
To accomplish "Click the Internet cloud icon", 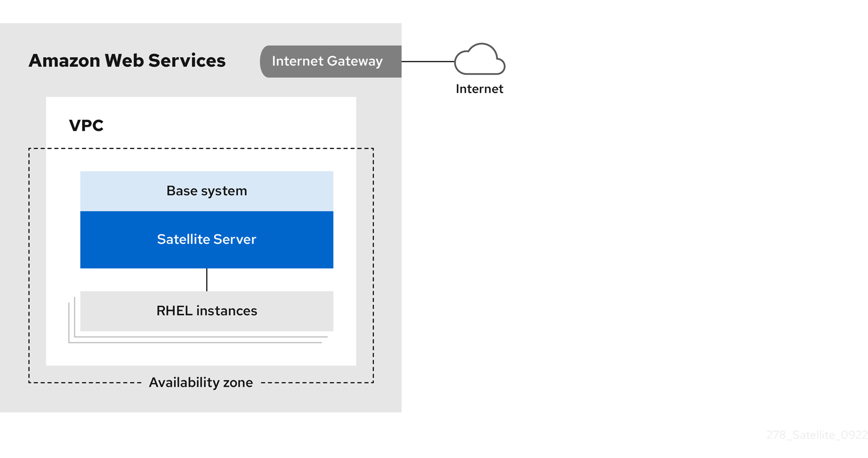I will point(480,60).
